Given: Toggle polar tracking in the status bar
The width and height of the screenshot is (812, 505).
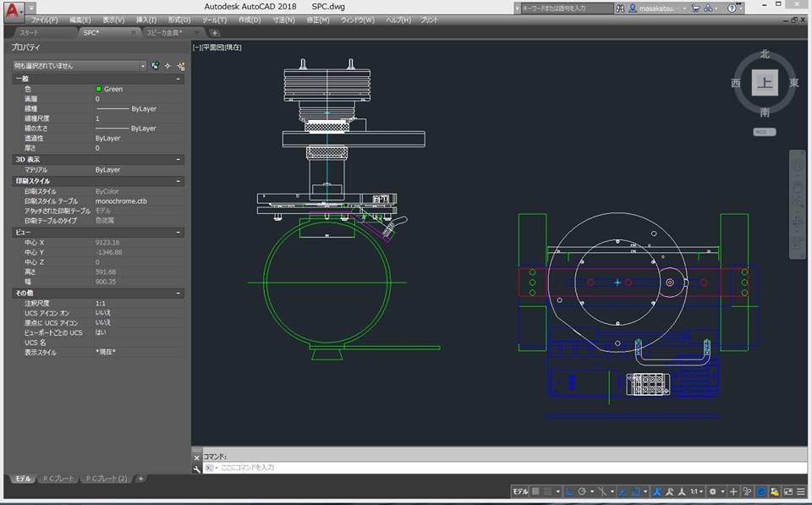Looking at the screenshot, I should coord(582,491).
